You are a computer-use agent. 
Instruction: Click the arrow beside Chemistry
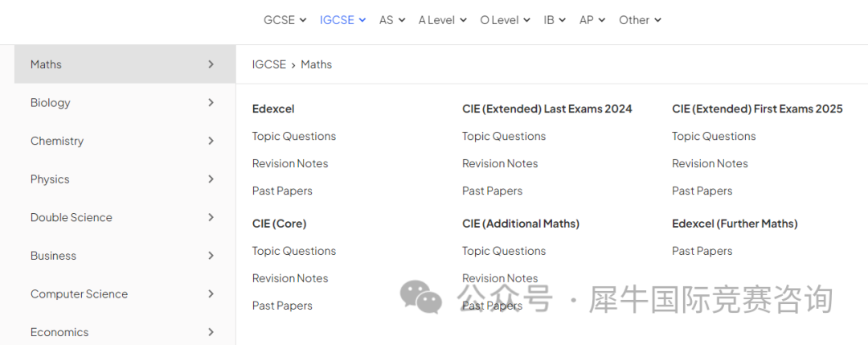point(211,141)
